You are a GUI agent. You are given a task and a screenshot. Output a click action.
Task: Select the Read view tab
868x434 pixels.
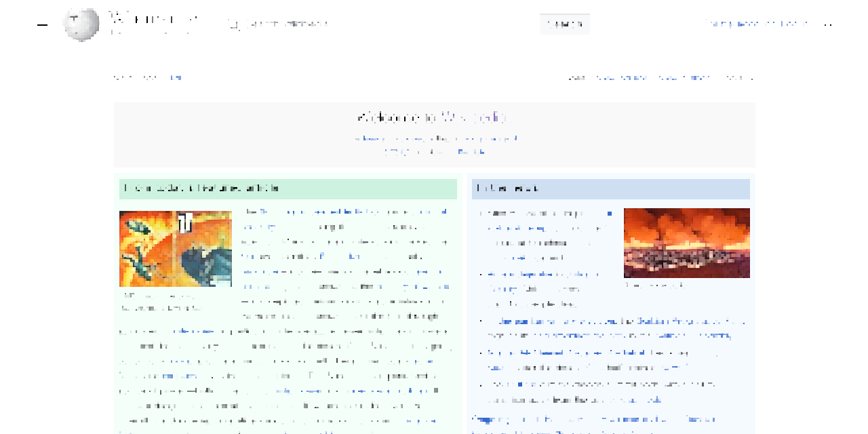pyautogui.click(x=577, y=77)
